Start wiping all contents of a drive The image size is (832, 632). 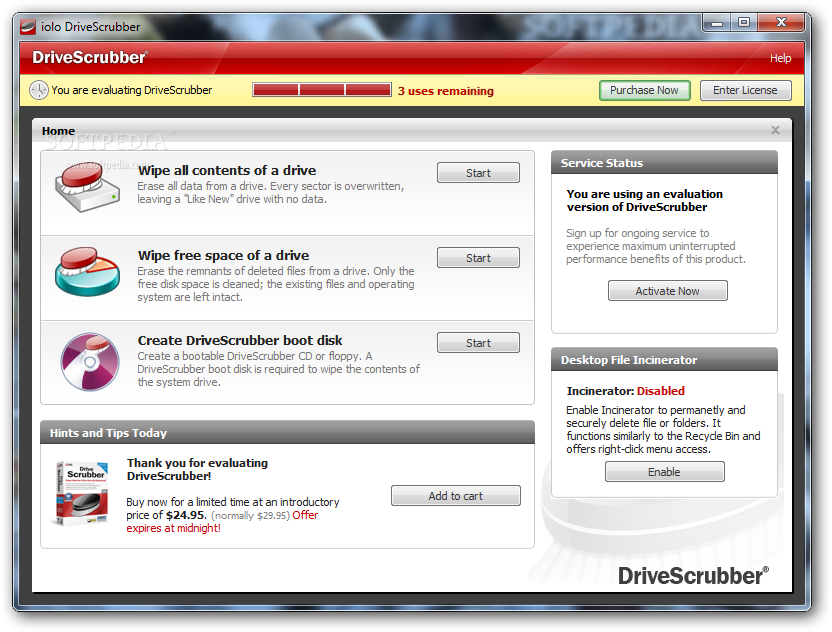tap(478, 172)
